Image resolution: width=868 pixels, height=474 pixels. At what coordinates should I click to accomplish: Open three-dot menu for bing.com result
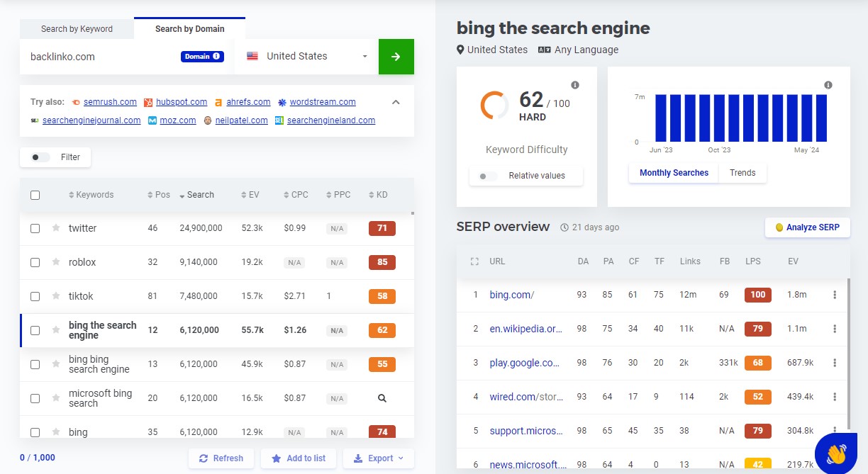coord(835,295)
